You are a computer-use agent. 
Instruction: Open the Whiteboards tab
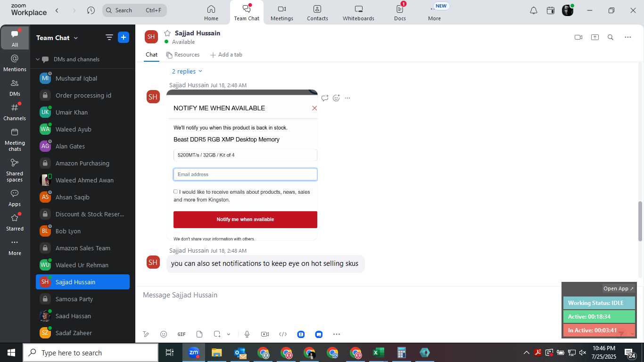point(358,13)
